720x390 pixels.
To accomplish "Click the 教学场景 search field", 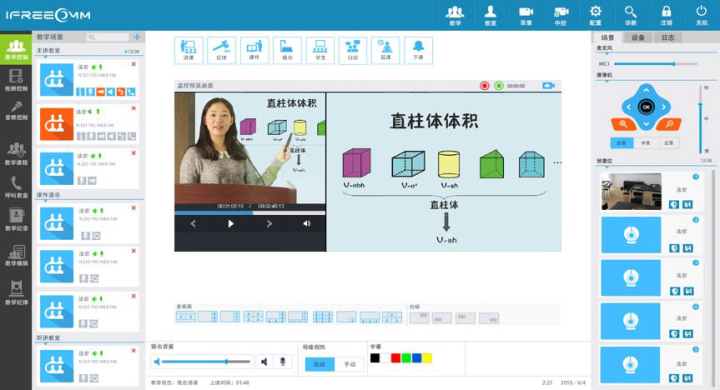I will 108,37.
